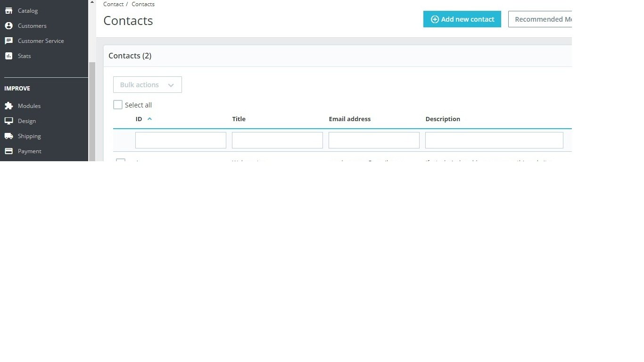644x362 pixels.
Task: Click the Recommended Modules button
Action: [540, 19]
